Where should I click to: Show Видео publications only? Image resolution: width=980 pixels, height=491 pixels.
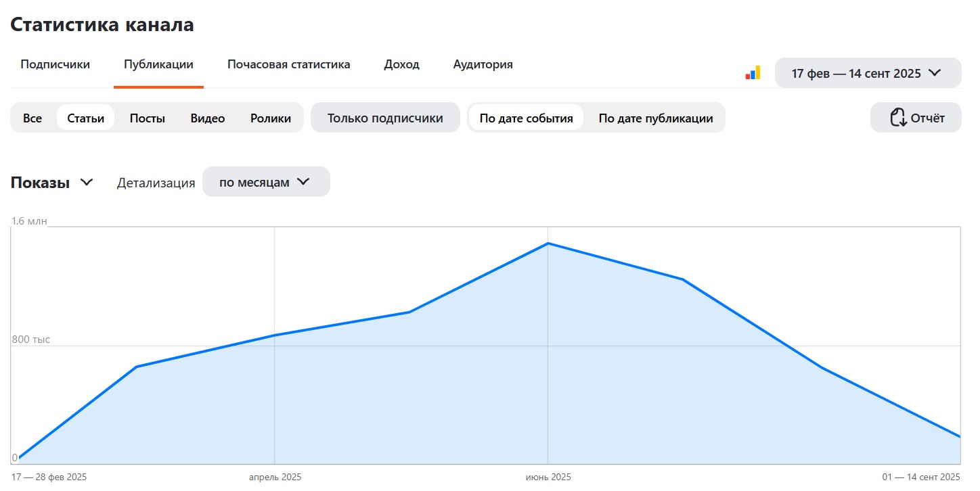pos(208,118)
